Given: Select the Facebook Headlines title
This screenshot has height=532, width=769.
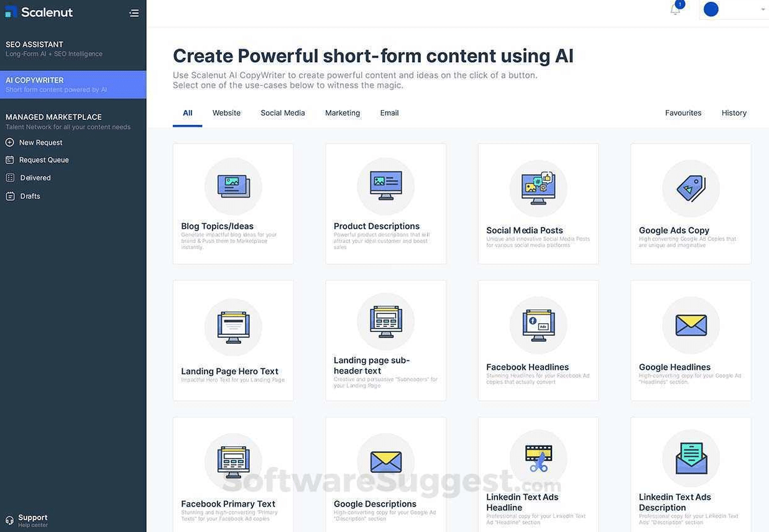Looking at the screenshot, I should click(x=528, y=367).
